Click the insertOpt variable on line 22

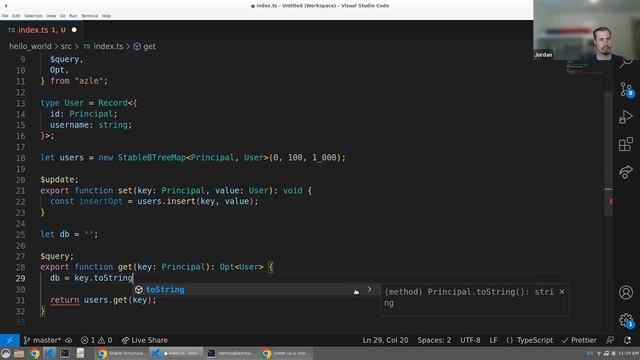click(x=100, y=201)
